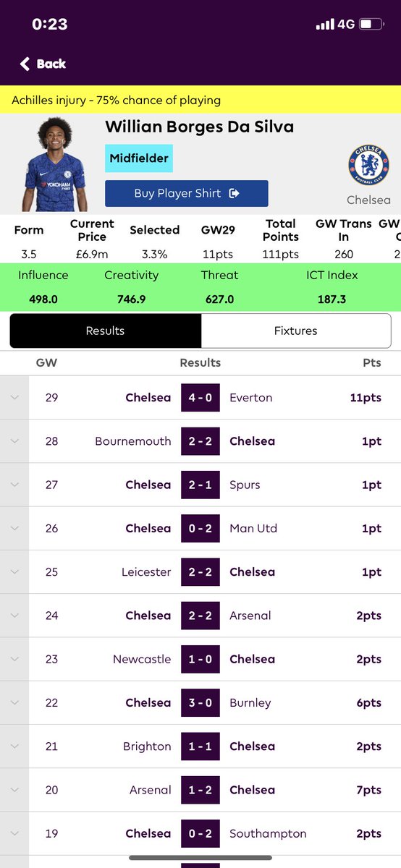Screen dimensions: 401x868
Task: Expand the GW28 Bournemouth v Chelsea row
Action: point(200,441)
